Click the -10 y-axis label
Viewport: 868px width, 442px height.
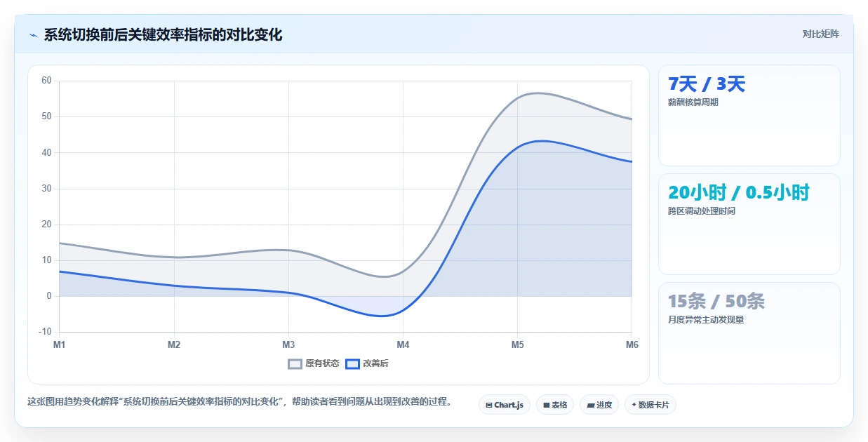pyautogui.click(x=45, y=332)
